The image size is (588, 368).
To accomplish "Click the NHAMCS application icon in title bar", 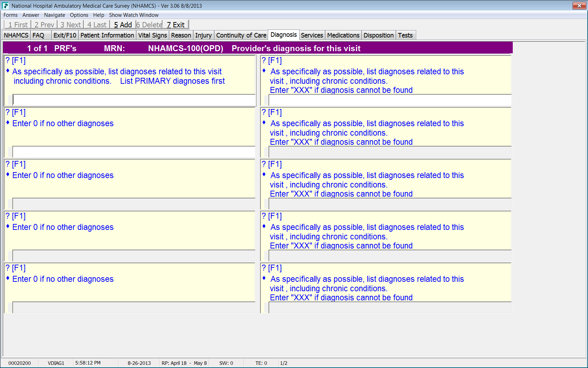I will pyautogui.click(x=5, y=6).
